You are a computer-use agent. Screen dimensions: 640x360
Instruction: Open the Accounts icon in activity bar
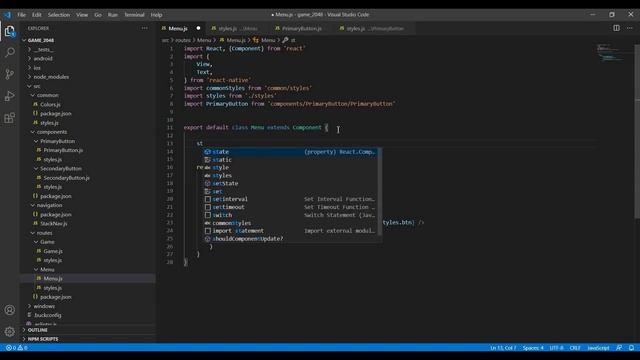pyautogui.click(x=10, y=310)
